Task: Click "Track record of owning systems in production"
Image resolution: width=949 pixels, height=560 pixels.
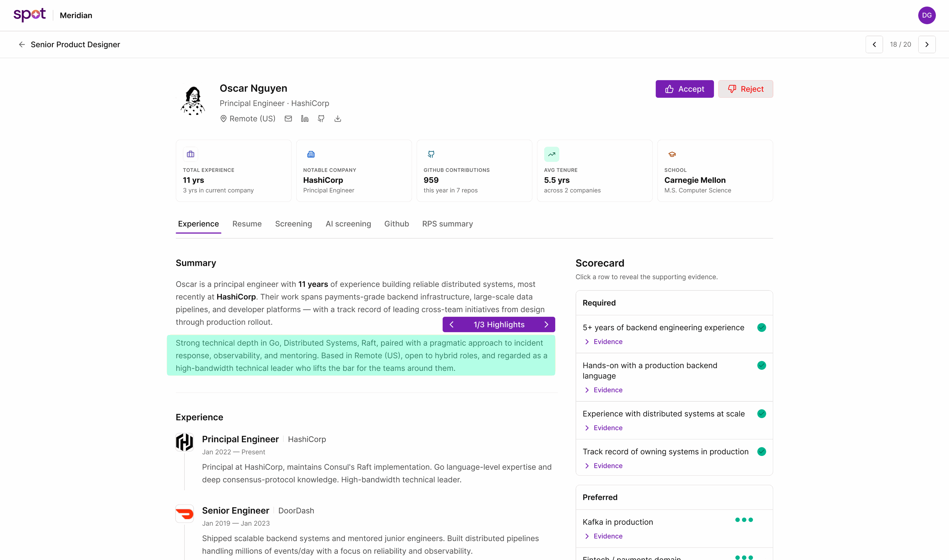Action: (665, 452)
